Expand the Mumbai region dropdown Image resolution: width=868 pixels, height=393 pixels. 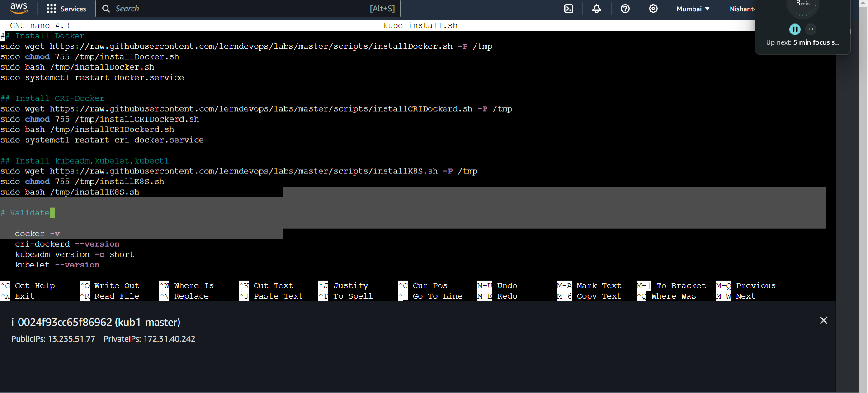[693, 9]
